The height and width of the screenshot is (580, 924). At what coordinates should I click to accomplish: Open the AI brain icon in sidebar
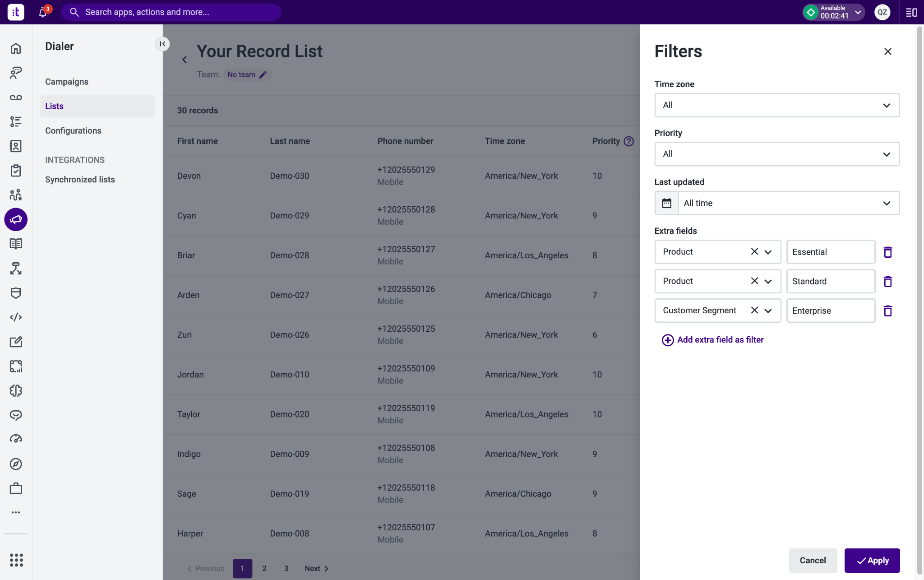coord(16,390)
